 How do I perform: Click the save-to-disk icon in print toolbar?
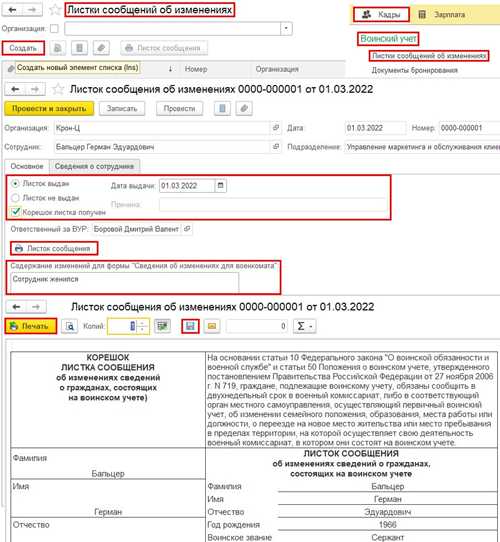[x=190, y=326]
